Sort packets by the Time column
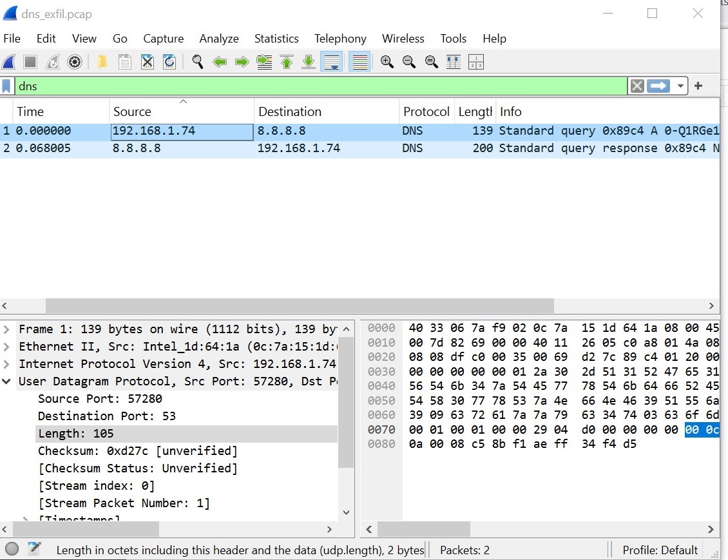This screenshot has width=728, height=560. 61,111
